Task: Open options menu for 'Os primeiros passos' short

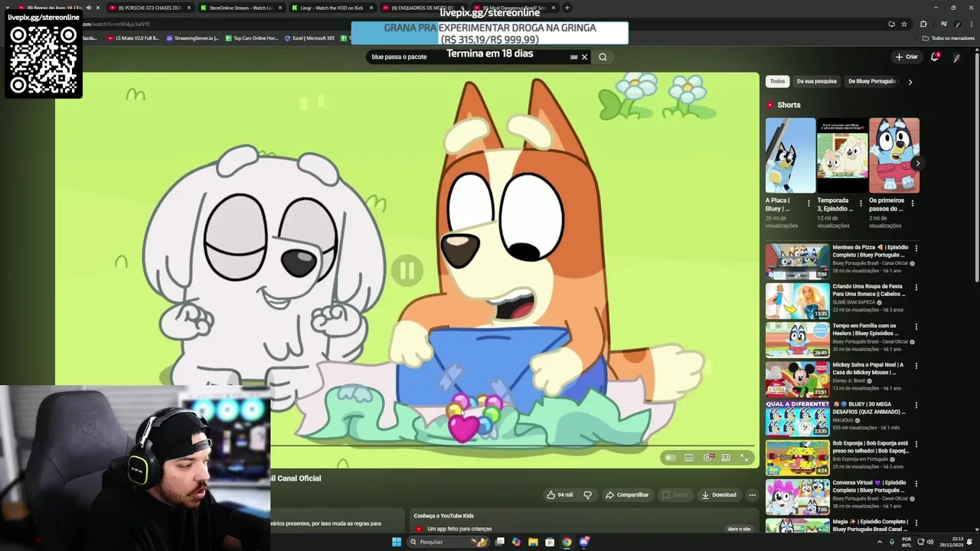Action: [x=913, y=204]
